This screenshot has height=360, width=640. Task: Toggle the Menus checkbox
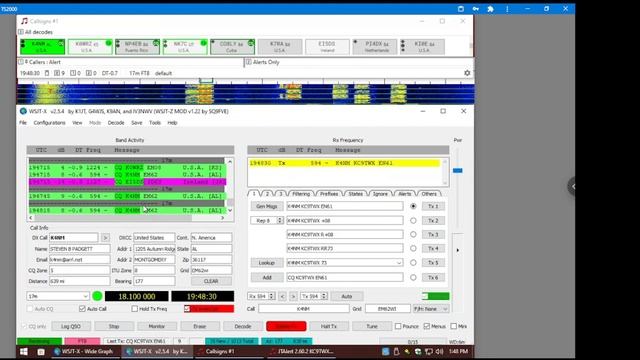pos(427,326)
